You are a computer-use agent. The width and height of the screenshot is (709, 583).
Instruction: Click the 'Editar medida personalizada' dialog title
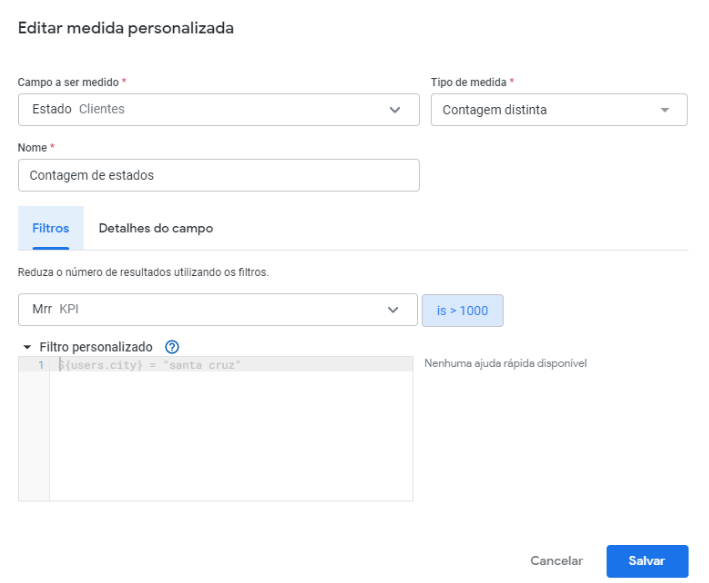(x=126, y=28)
